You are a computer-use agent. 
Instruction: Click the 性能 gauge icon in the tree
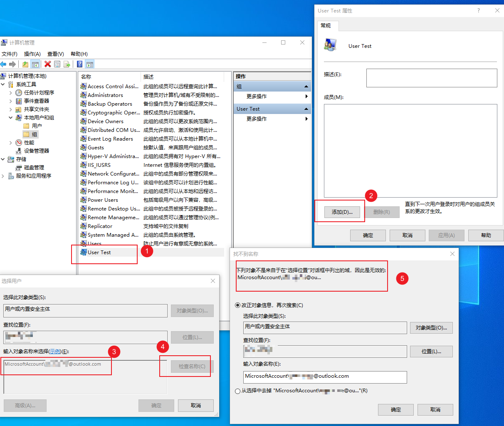tap(19, 143)
